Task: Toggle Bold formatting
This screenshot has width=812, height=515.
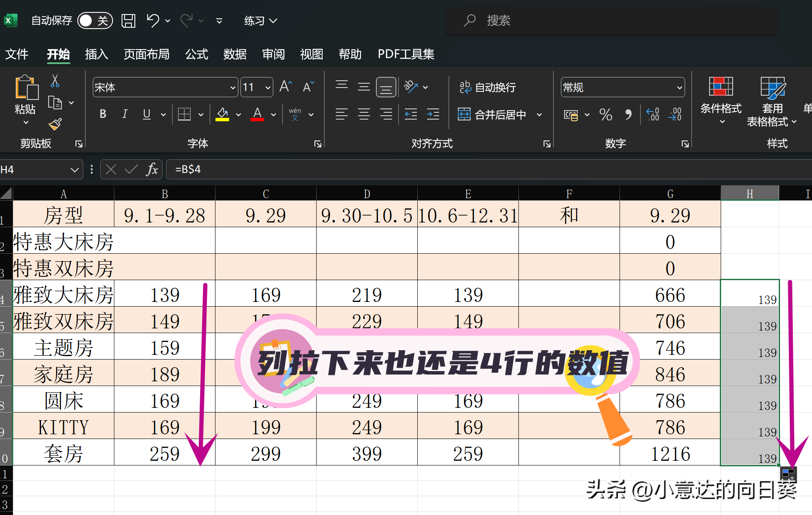Action: (103, 114)
